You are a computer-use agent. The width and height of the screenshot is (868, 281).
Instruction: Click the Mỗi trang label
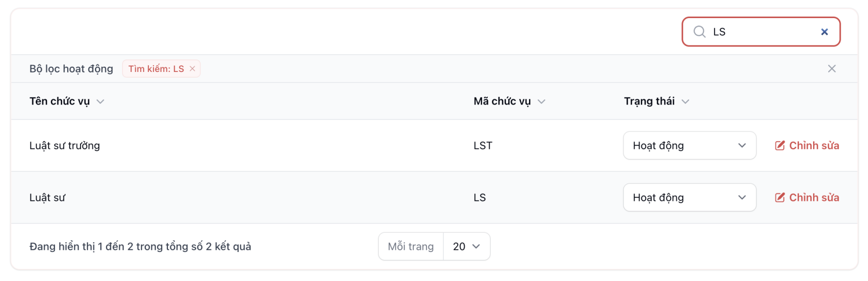pyautogui.click(x=410, y=246)
